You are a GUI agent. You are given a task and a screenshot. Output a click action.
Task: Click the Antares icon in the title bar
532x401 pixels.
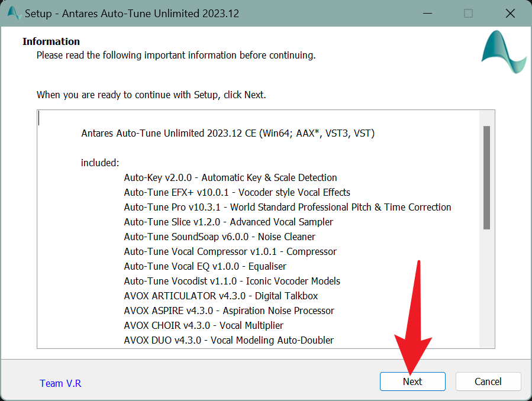tap(14, 13)
